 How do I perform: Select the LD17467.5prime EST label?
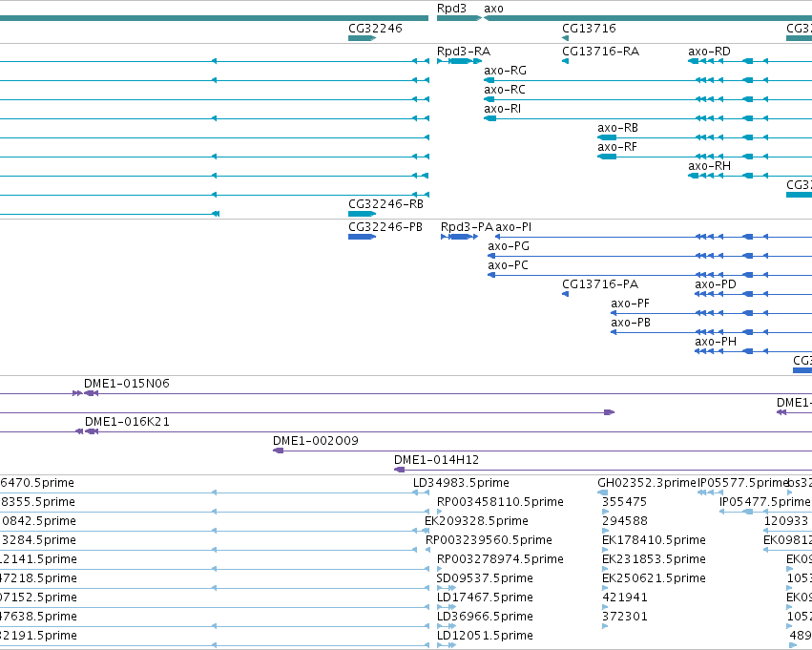tap(486, 598)
